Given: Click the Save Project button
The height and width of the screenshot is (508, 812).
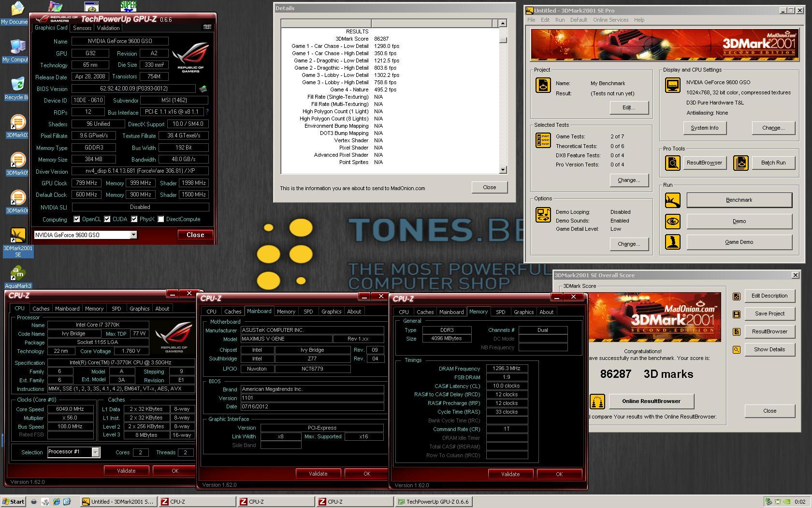Looking at the screenshot, I should (x=769, y=314).
